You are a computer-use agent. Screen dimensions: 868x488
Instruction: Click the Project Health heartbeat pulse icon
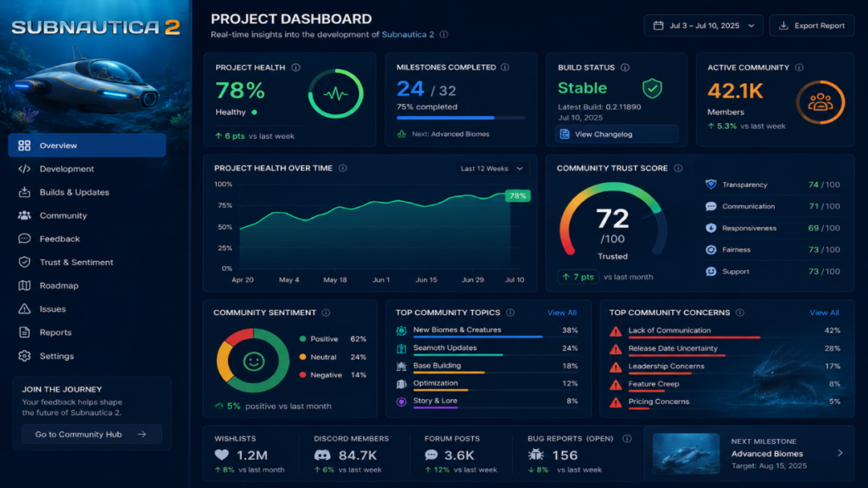pos(336,94)
